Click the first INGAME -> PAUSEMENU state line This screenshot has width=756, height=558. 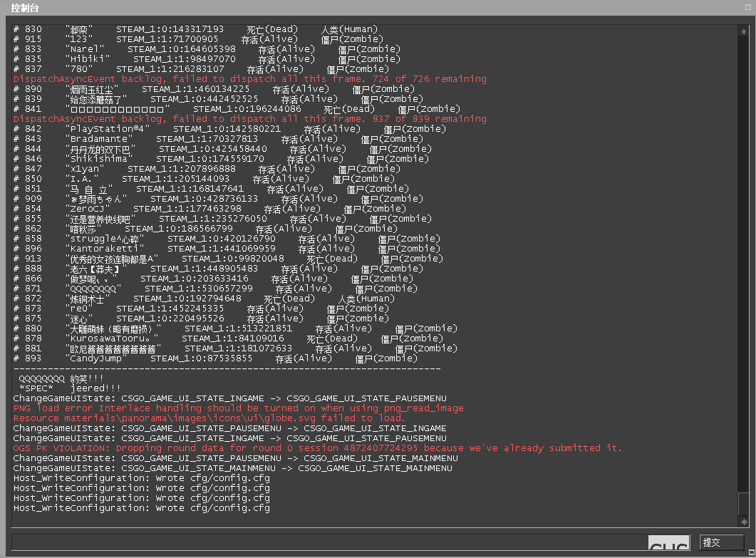(x=229, y=398)
